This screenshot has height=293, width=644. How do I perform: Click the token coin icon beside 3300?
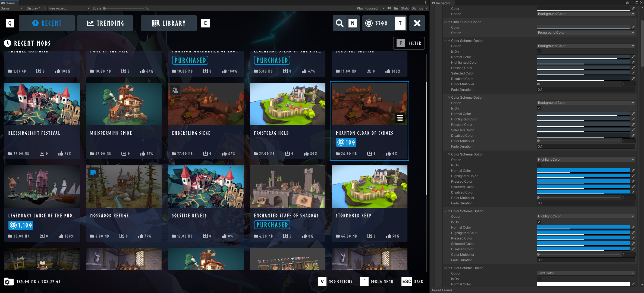point(369,23)
